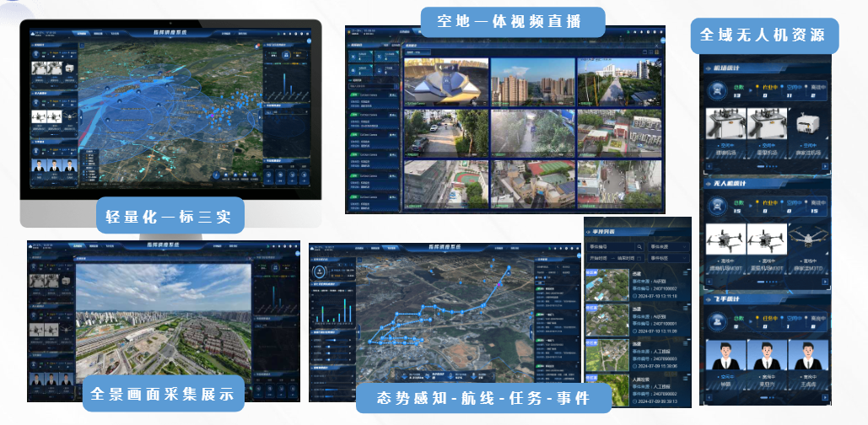This screenshot has width=868, height=425.
Task: Open the parked cars street video tile
Action: click(446, 133)
